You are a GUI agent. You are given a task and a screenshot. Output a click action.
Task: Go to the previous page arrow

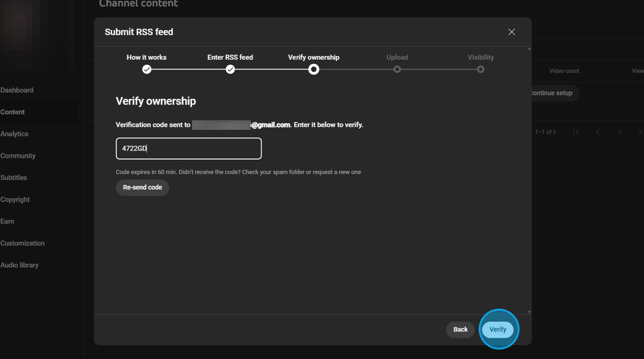pos(598,132)
